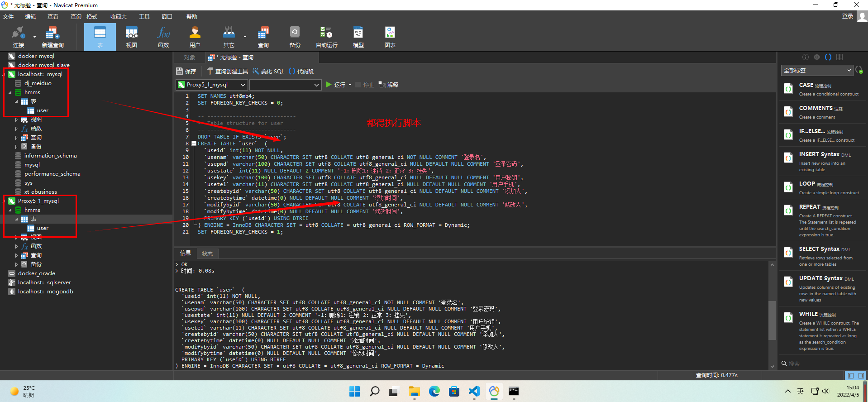868x402 pixels.
Task: Select docker_mysql connection
Action: point(36,56)
